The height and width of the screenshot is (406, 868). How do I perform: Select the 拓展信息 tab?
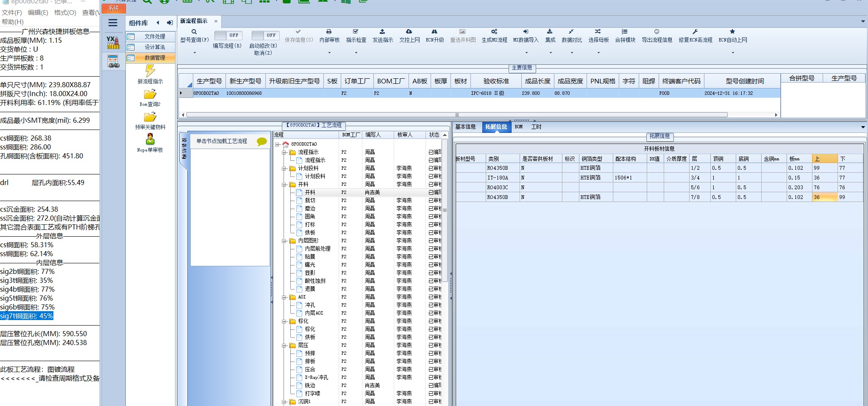496,127
